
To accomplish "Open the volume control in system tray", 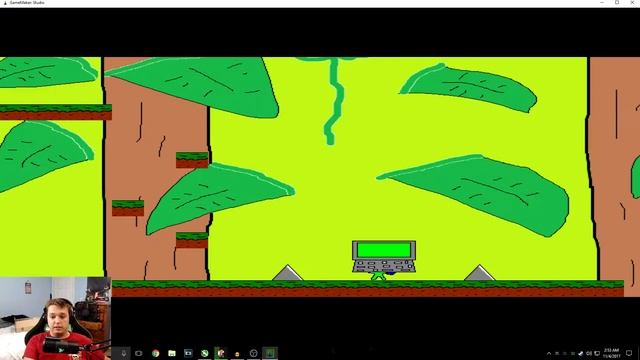I will pos(589,353).
